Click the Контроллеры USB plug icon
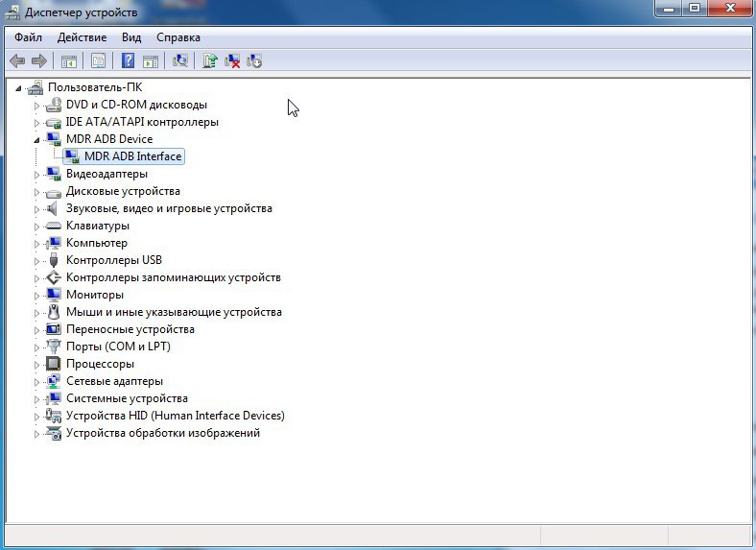 point(54,260)
